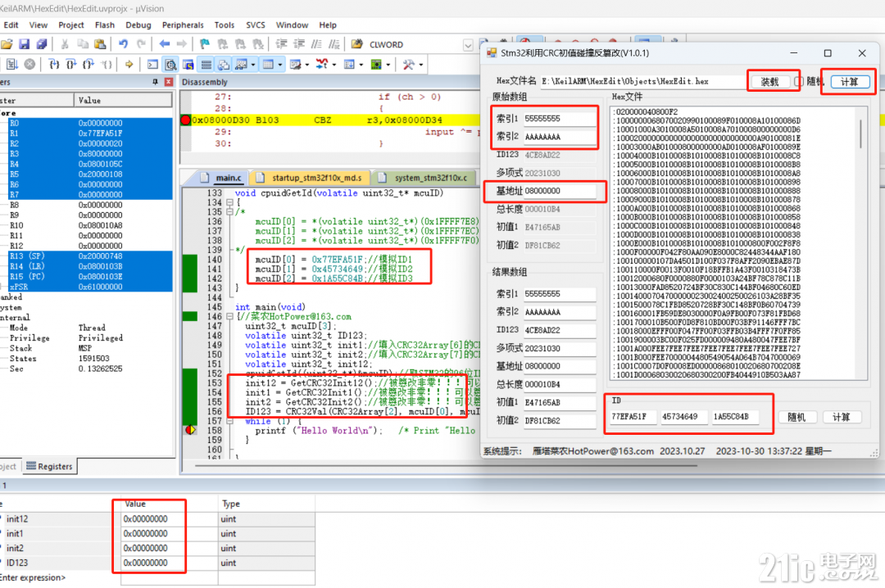Collapse the main function fold at line 146
This screenshot has width=885, height=588.
pyautogui.click(x=229, y=317)
